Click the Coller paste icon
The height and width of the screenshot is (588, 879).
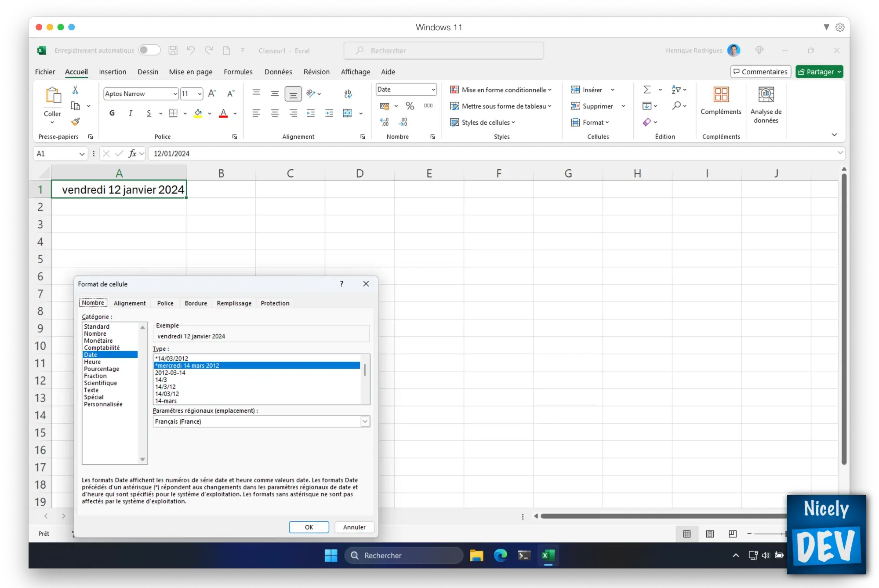tap(53, 95)
